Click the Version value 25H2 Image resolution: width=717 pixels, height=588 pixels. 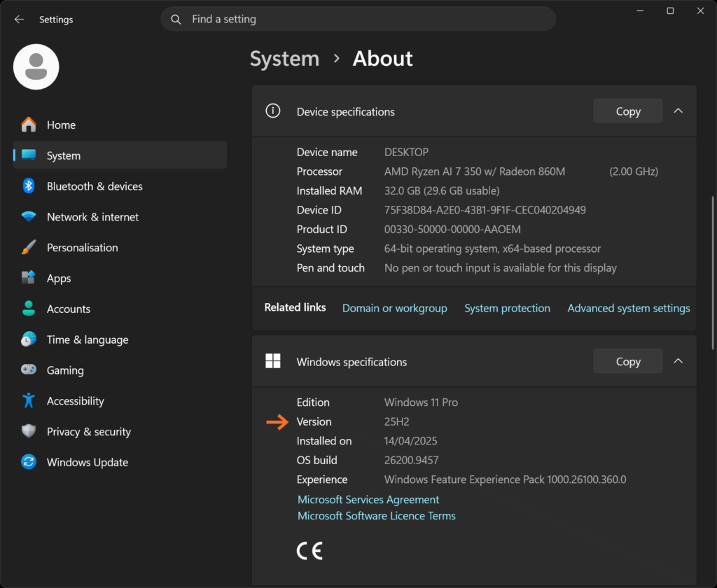point(396,421)
